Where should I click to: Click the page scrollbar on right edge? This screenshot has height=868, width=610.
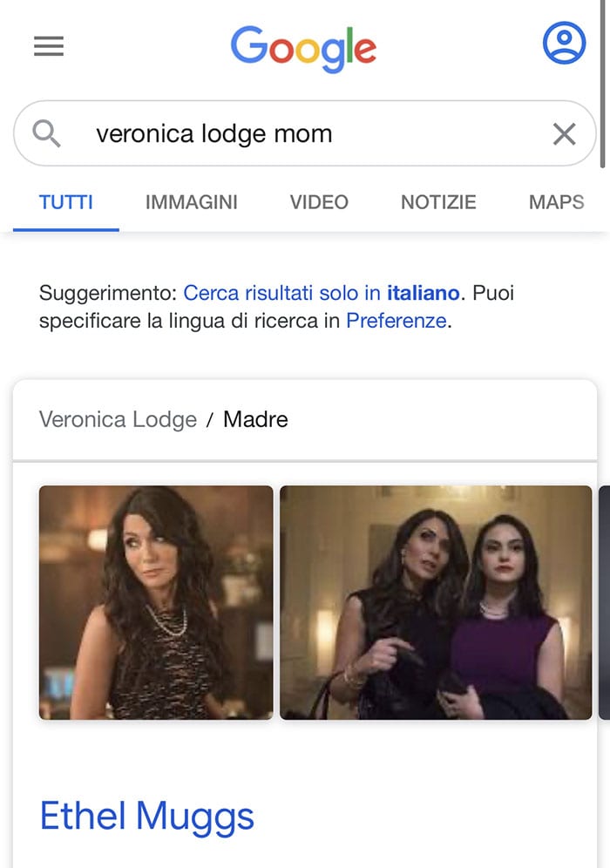coord(603,83)
